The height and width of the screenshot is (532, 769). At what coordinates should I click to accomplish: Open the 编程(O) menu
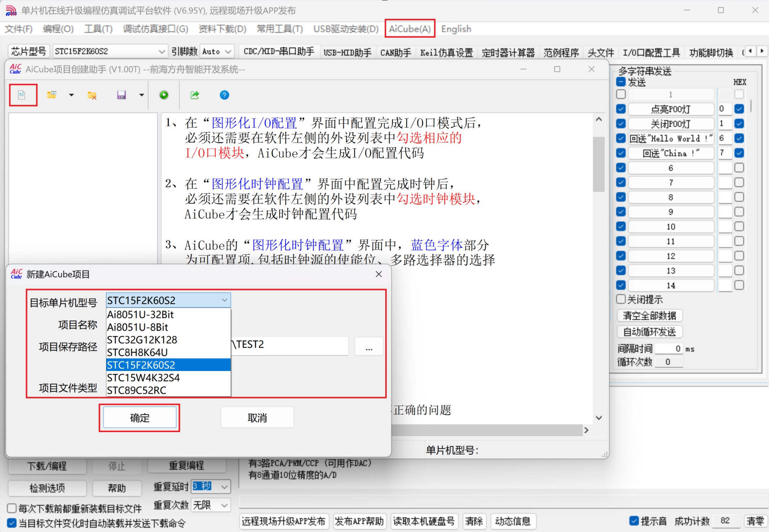58,29
